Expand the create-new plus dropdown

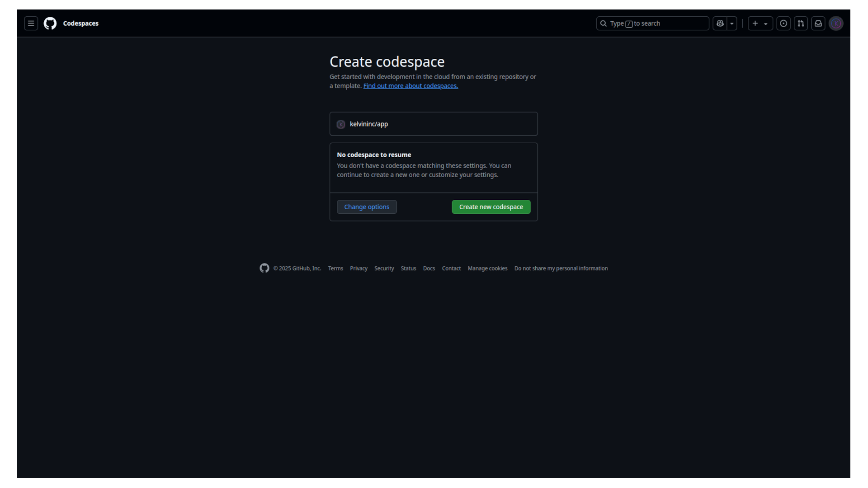pos(765,23)
